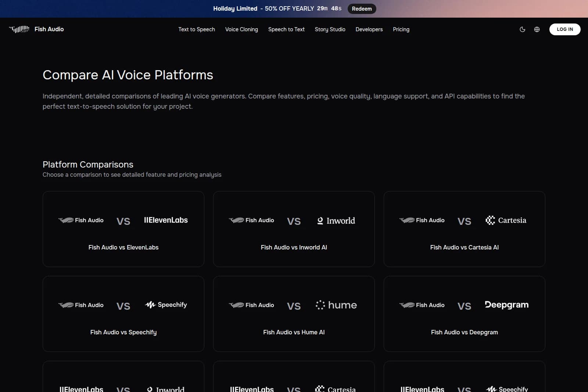This screenshot has height=392, width=588.
Task: Navigate to Story Studio
Action: pyautogui.click(x=330, y=29)
